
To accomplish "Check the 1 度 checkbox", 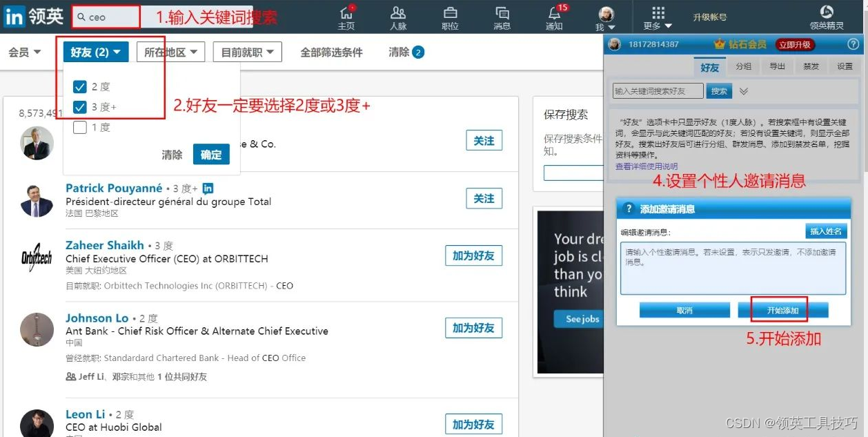I will click(79, 127).
